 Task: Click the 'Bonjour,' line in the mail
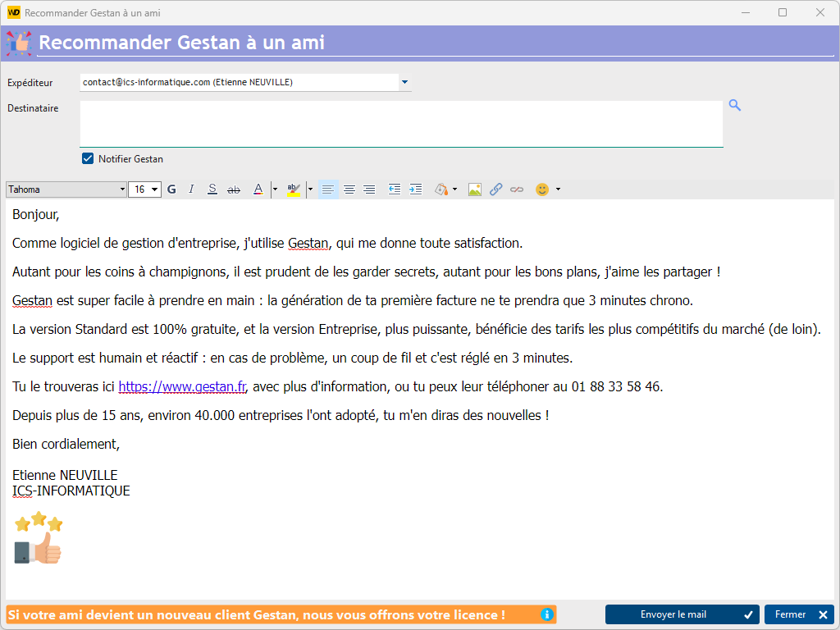(36, 215)
